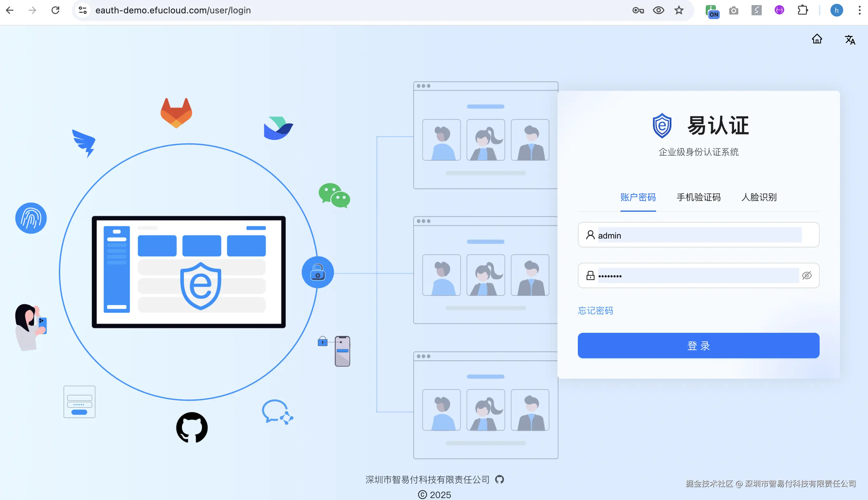Click the 登录 login button
868x500 pixels.
point(698,346)
